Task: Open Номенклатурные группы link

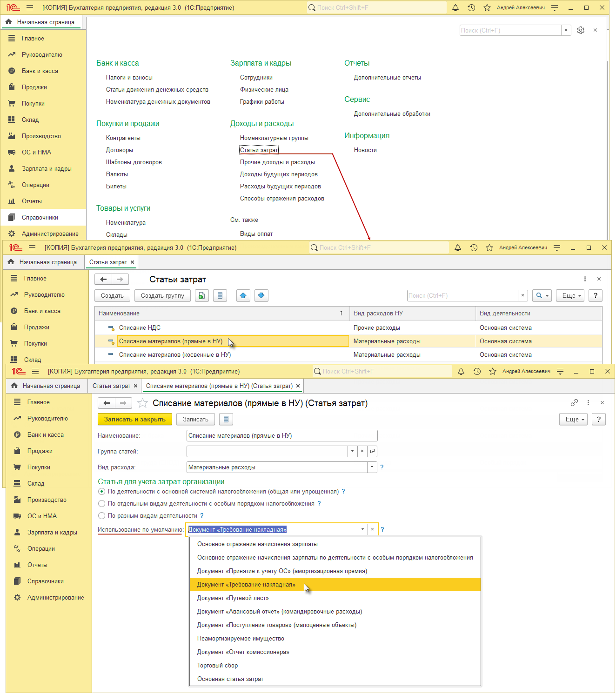Action: click(274, 138)
